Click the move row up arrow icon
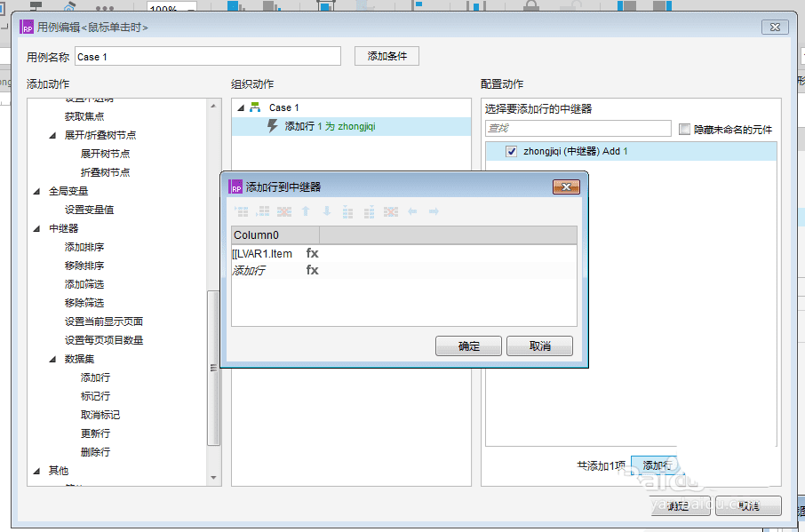 click(x=306, y=211)
